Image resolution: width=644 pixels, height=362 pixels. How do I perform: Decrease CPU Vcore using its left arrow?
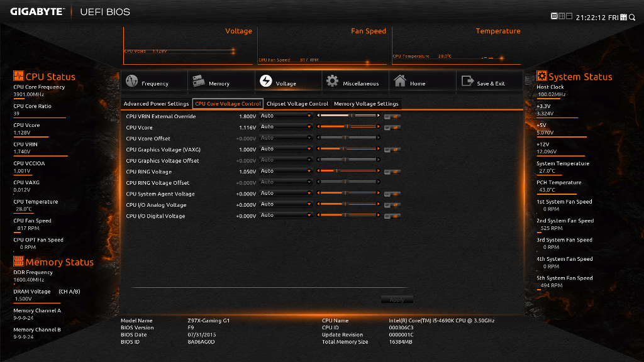point(318,127)
